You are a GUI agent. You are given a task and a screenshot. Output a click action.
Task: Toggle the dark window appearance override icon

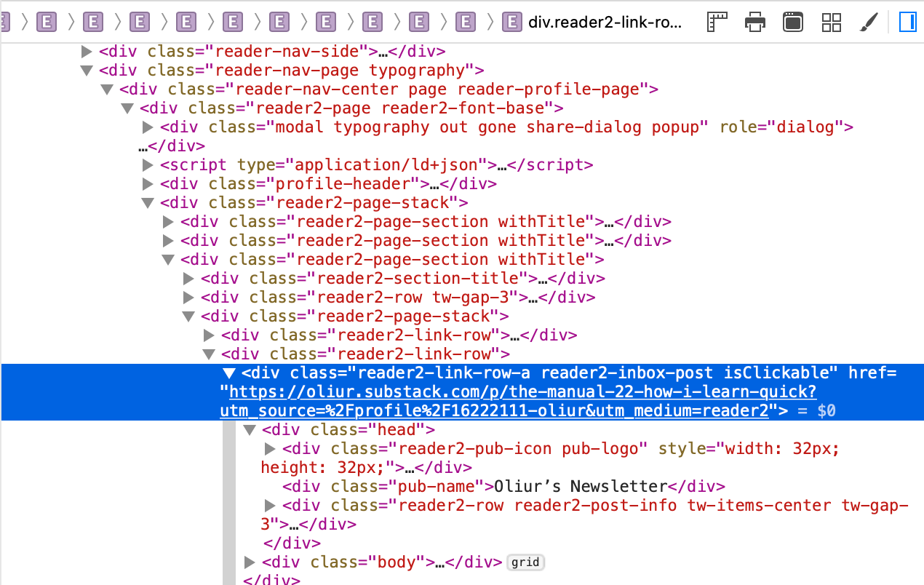pos(793,22)
